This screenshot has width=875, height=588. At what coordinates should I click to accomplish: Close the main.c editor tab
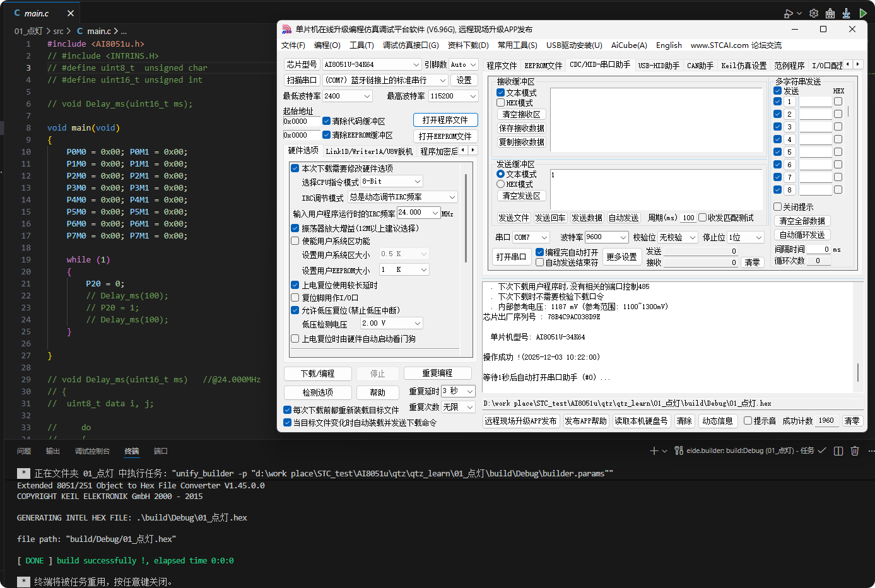click(x=70, y=13)
